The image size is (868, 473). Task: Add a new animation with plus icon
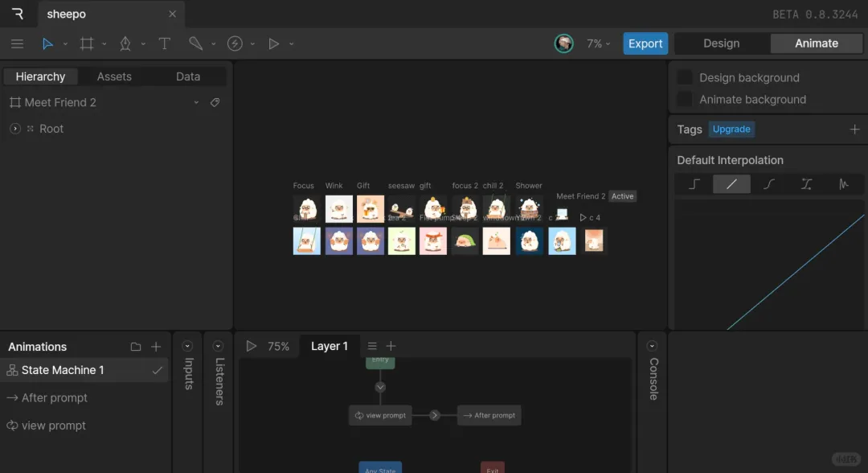(156, 347)
